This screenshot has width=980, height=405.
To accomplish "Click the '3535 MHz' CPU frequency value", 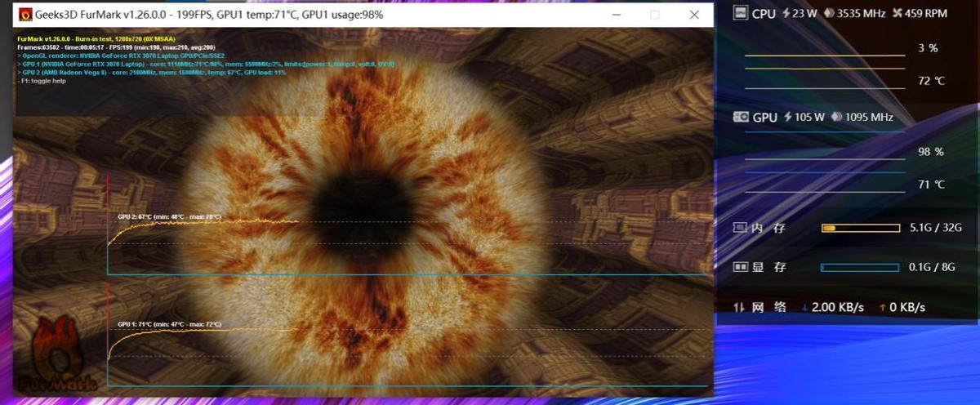I will (861, 13).
